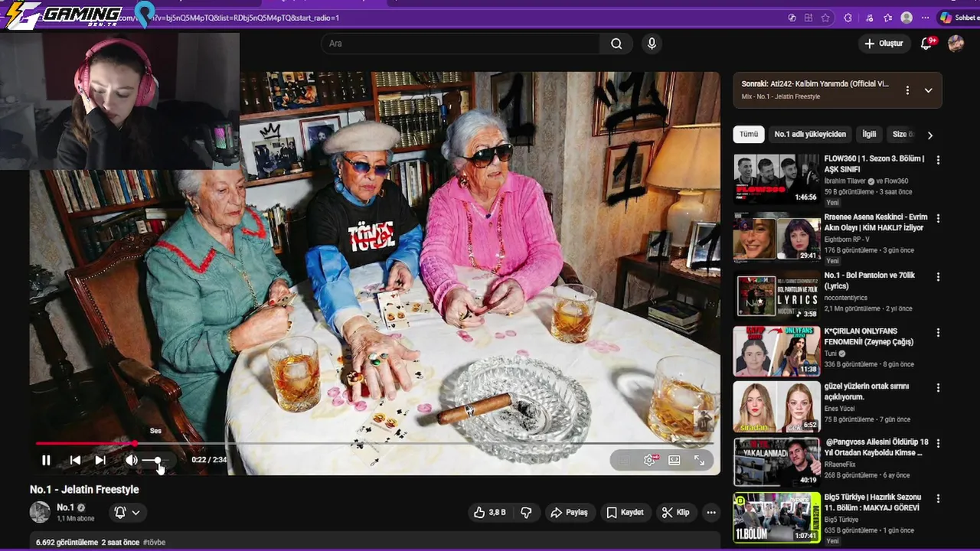Add the page to favorites with the star icon
This screenshot has height=551, width=980.
click(x=825, y=18)
